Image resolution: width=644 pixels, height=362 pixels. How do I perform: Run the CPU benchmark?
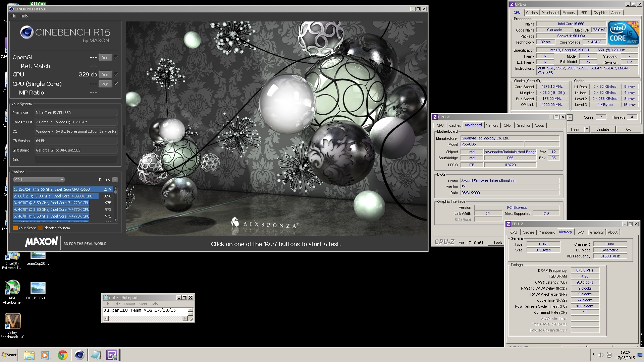click(105, 75)
